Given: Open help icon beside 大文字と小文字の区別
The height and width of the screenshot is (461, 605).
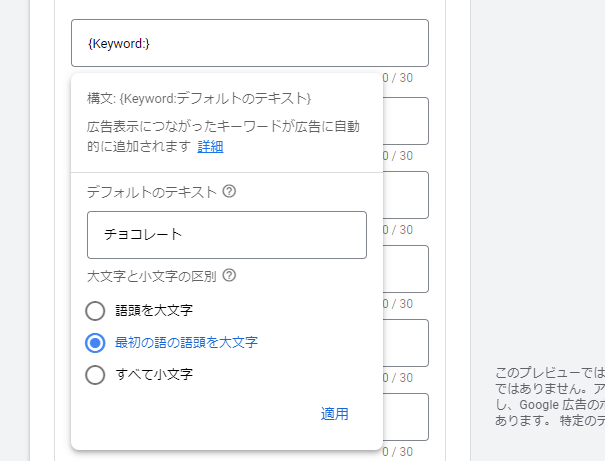Looking at the screenshot, I should point(229,275).
